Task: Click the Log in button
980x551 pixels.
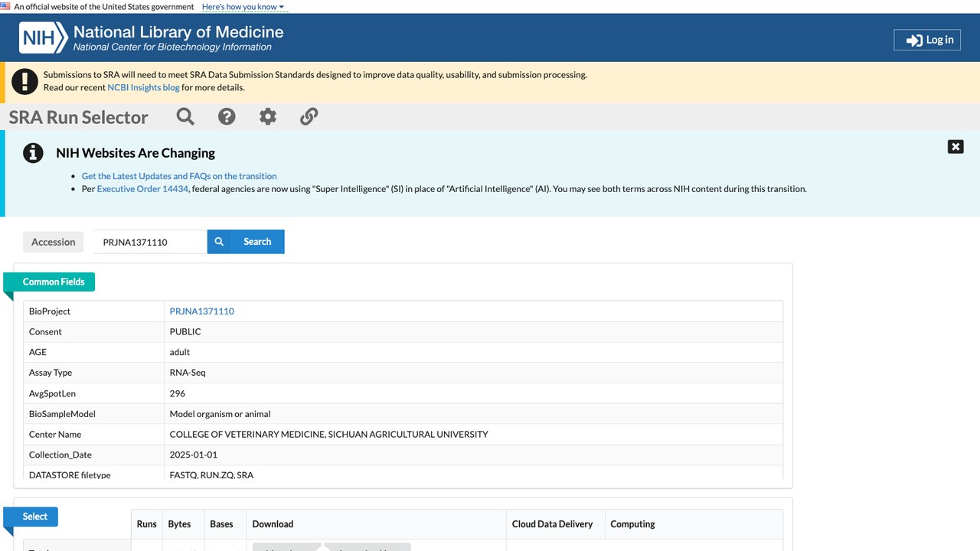Action: pos(927,40)
